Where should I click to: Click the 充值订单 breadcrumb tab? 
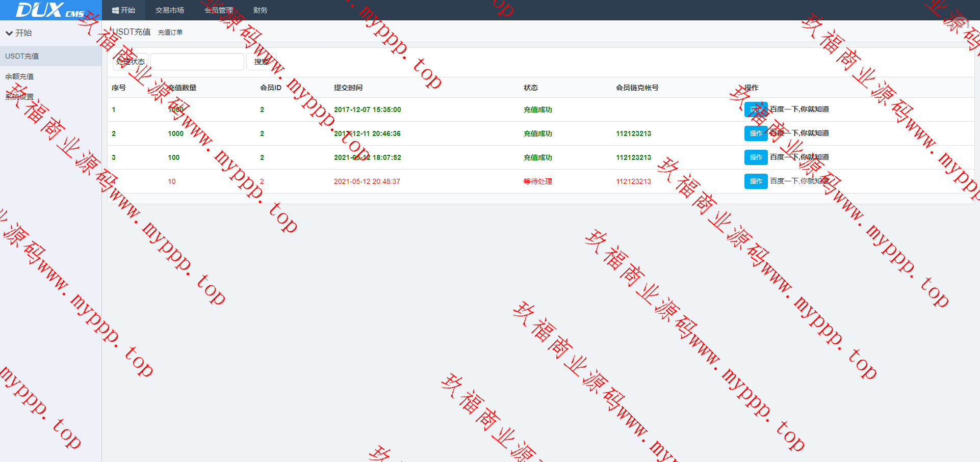pos(170,33)
